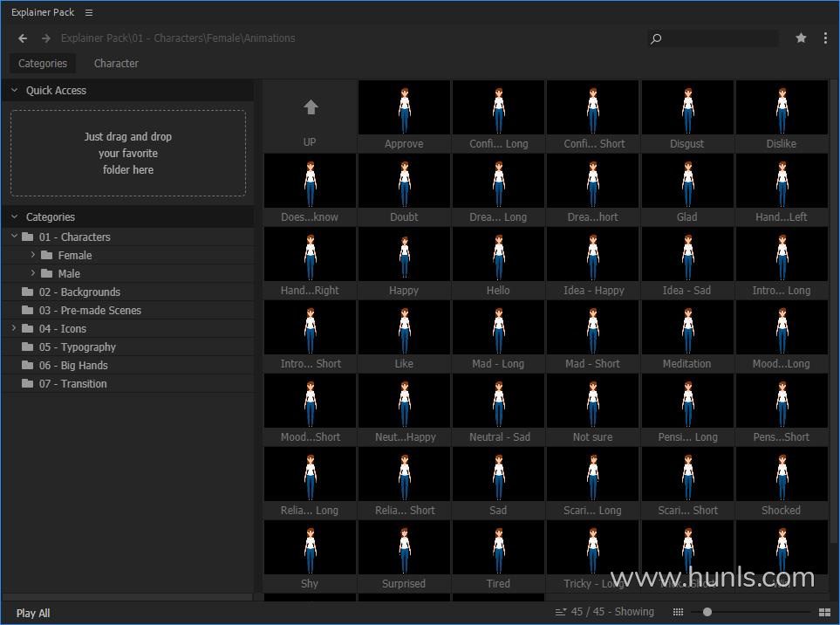Click the Drea... Long label text
Image resolution: width=840 pixels, height=625 pixels.
[498, 217]
